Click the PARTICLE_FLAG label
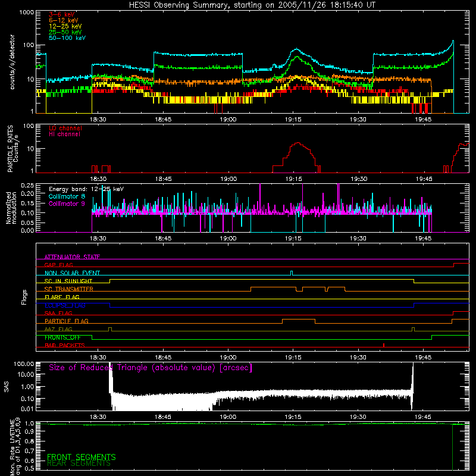This screenshot has height=476, width=476. click(67, 321)
